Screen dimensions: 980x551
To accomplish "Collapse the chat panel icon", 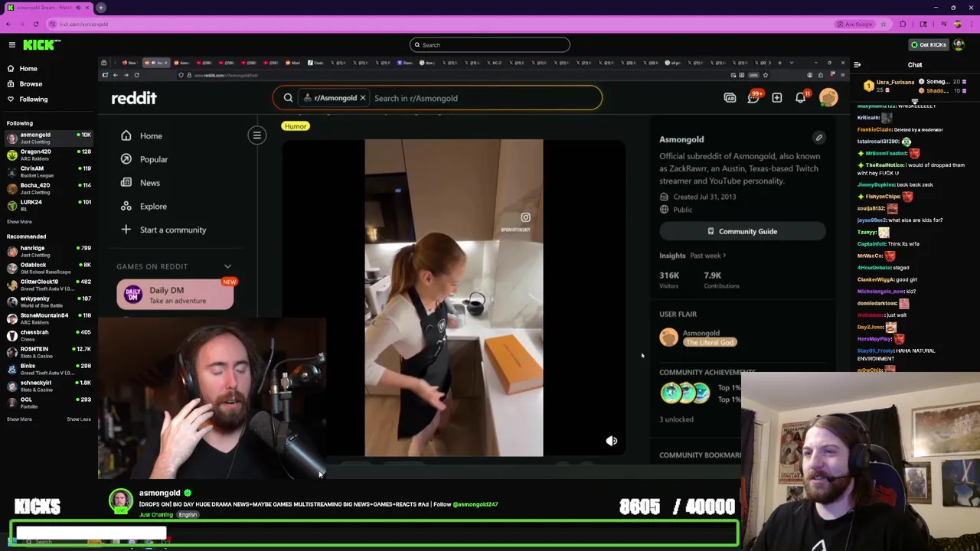I will pos(857,65).
